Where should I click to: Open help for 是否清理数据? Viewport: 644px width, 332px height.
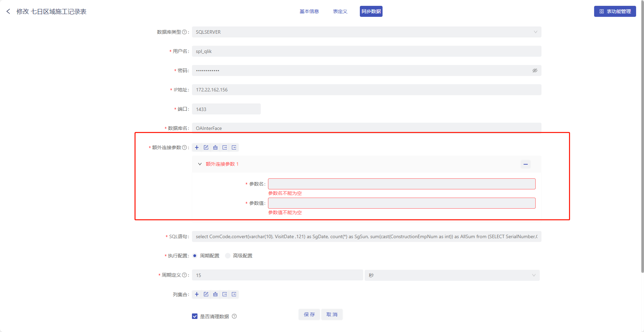(234, 316)
